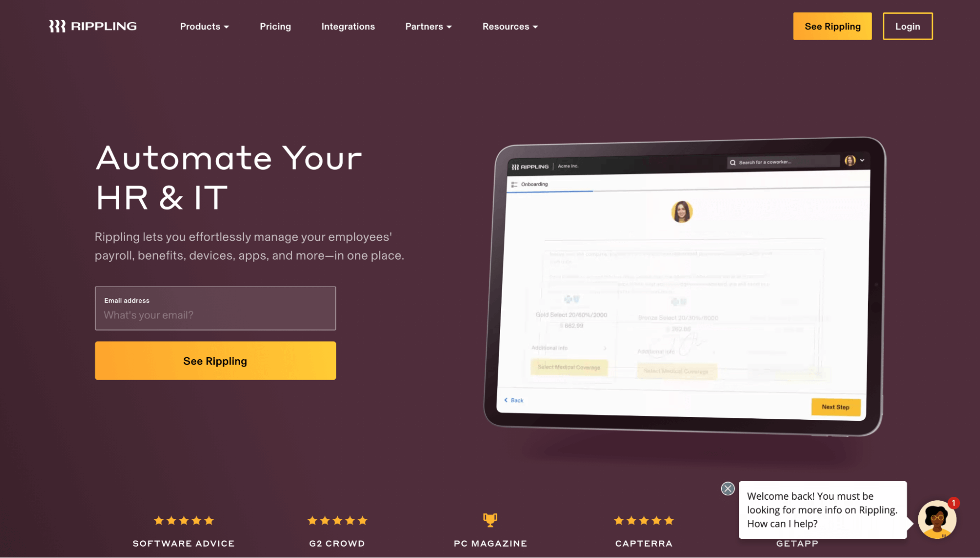Expand the Partners dropdown menu
The image size is (980, 558).
point(428,26)
